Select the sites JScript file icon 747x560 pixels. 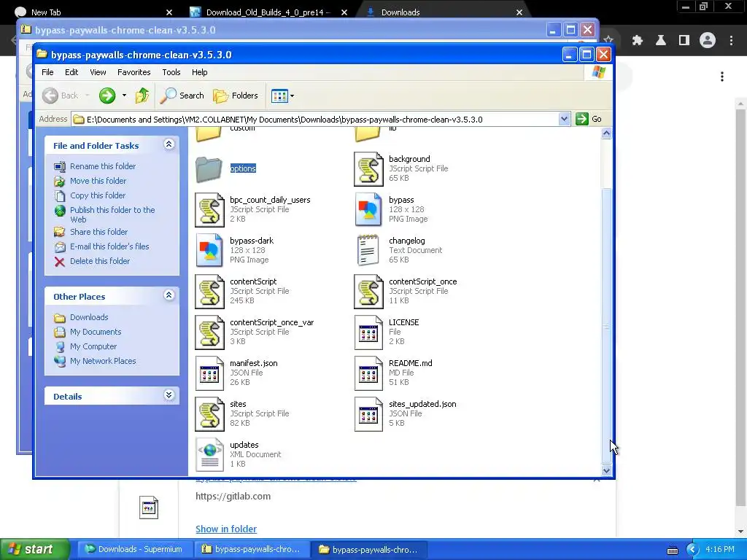[x=209, y=414]
